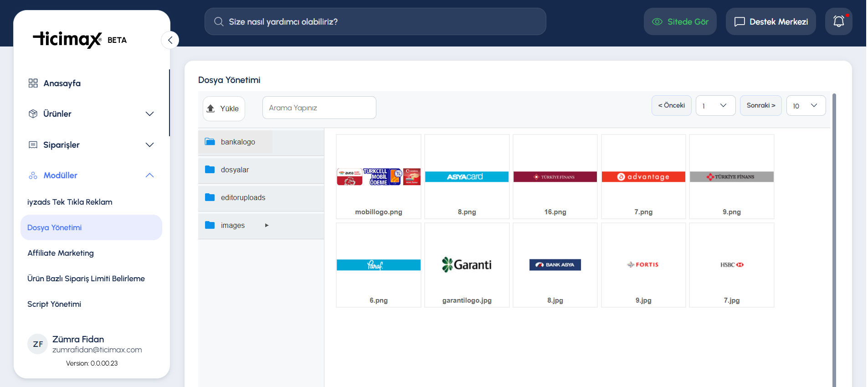Viewport: 868px width, 387px height.
Task: Click the Siparişler list icon
Action: (x=33, y=144)
